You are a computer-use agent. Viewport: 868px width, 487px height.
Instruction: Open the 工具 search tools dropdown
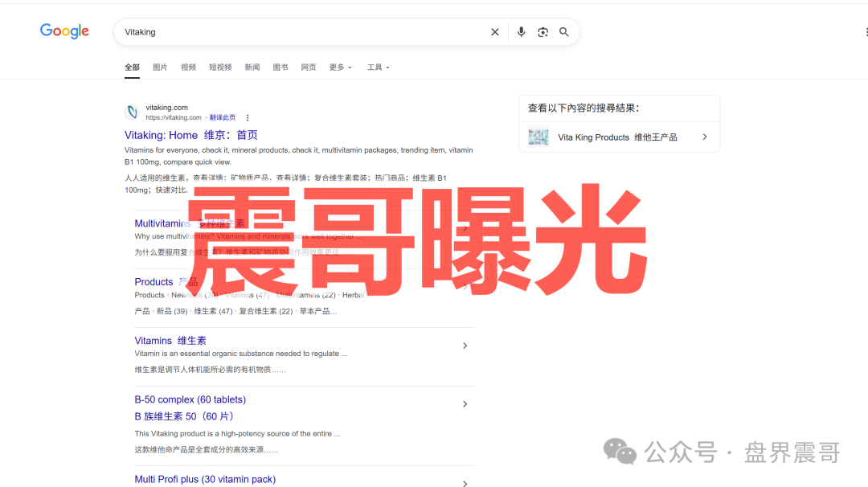[x=377, y=68]
